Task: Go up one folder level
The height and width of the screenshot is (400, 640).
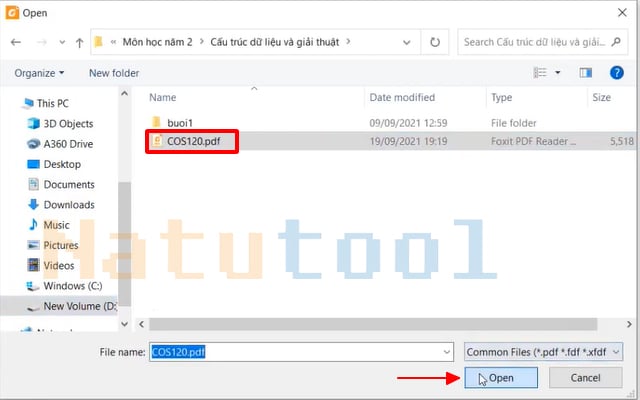Action: tap(80, 42)
